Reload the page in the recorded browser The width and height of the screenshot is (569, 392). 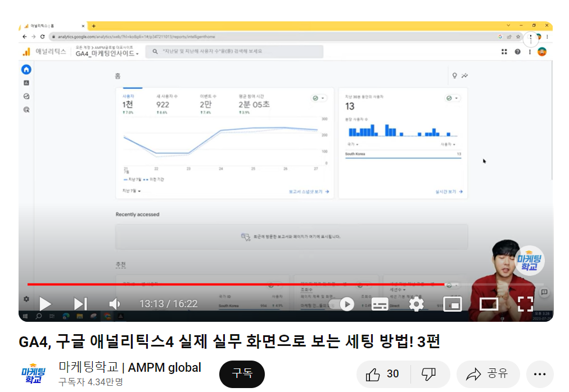(43, 37)
